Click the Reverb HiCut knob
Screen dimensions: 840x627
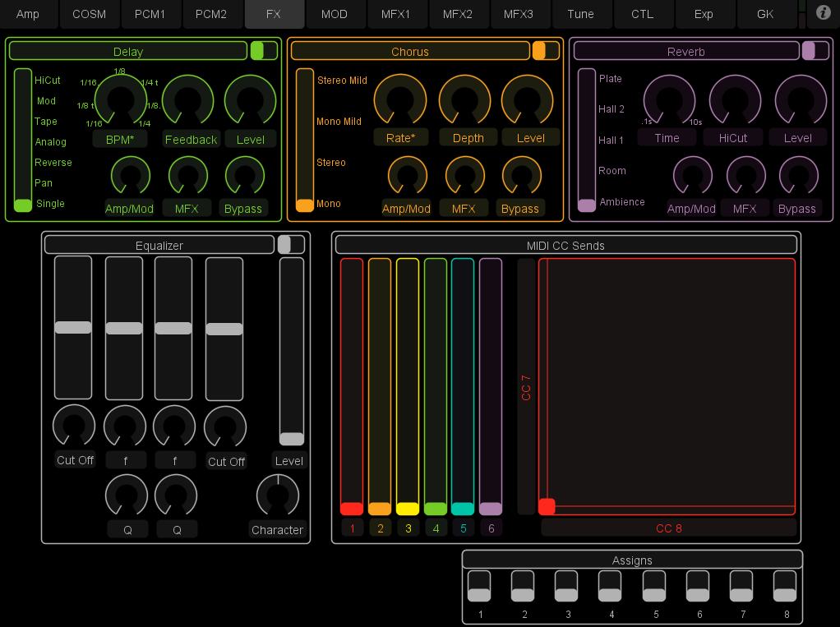pyautogui.click(x=735, y=99)
